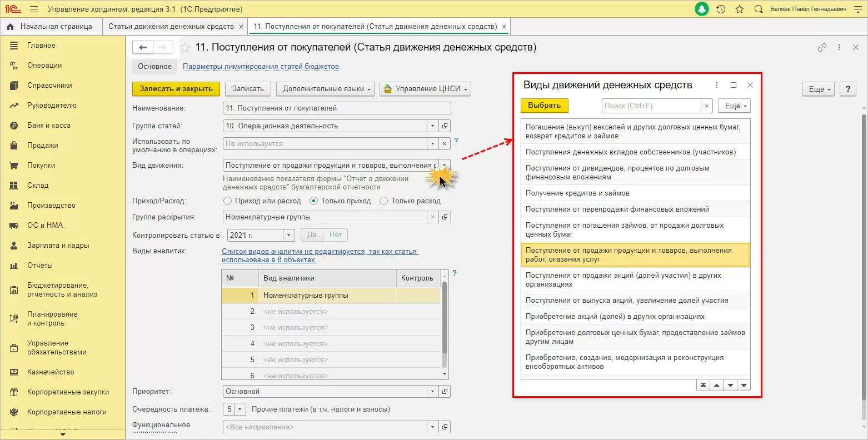The image size is (868, 440).
Task: Navigate forward with the right arrow button
Action: 163,48
